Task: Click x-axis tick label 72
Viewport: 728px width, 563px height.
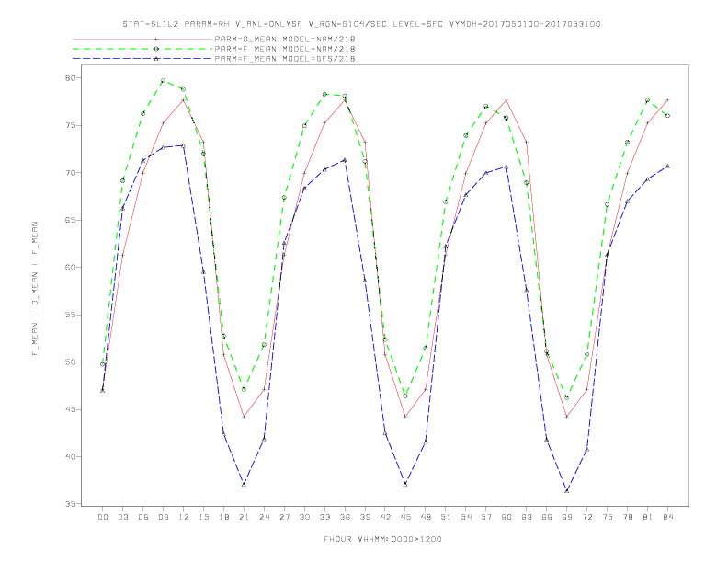Action: [x=586, y=517]
